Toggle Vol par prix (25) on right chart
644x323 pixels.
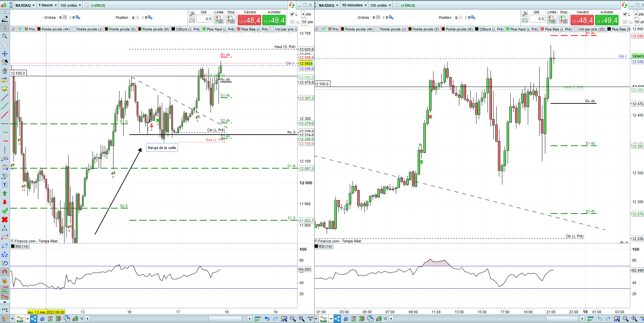click(590, 29)
